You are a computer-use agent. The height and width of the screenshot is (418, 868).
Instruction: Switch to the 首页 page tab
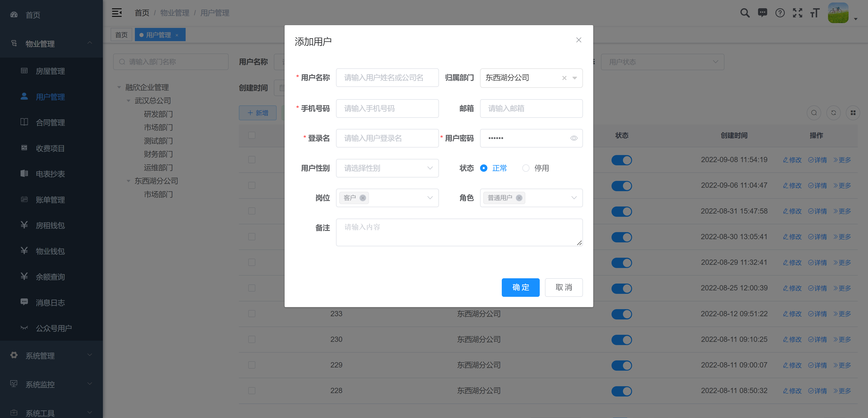click(121, 35)
